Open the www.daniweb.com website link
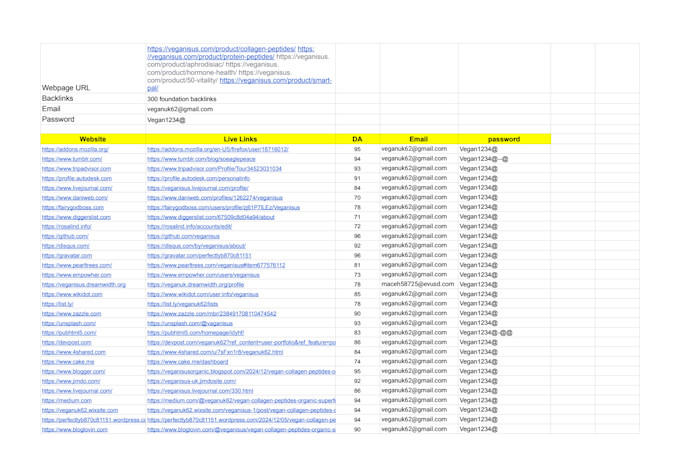680x459 pixels. coord(75,197)
